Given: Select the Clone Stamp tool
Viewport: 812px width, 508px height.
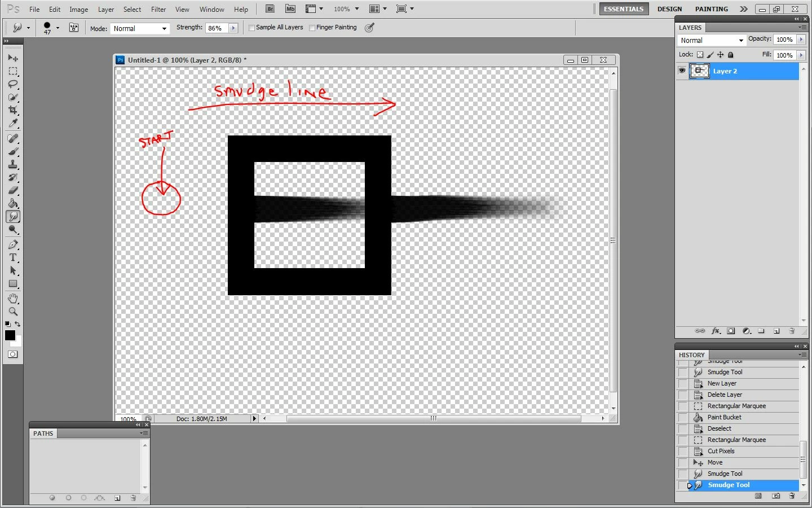Looking at the screenshot, I should pos(13,164).
